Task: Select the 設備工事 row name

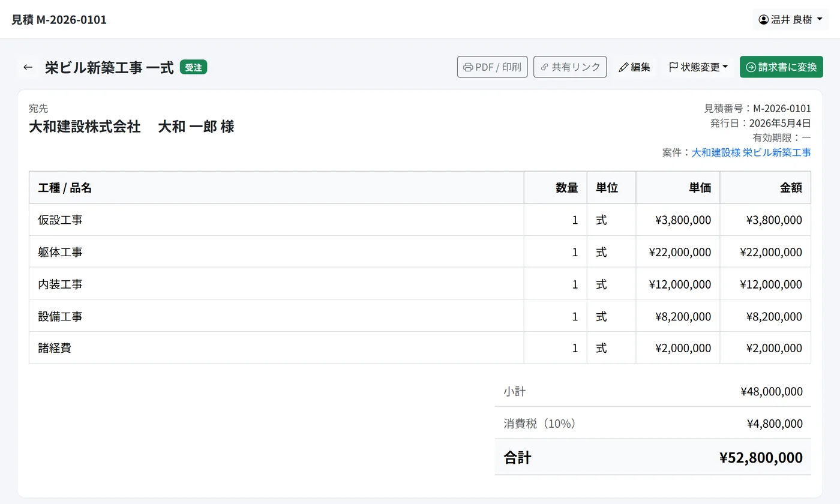Action: click(60, 316)
